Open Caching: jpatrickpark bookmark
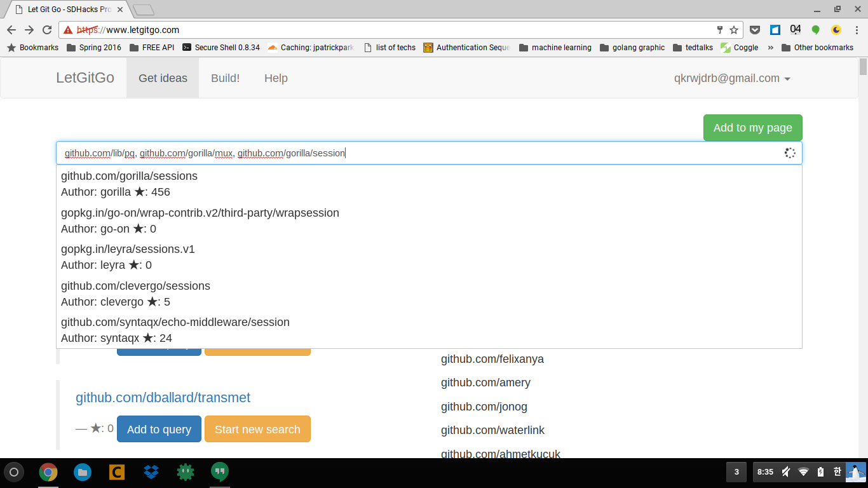 tap(311, 48)
